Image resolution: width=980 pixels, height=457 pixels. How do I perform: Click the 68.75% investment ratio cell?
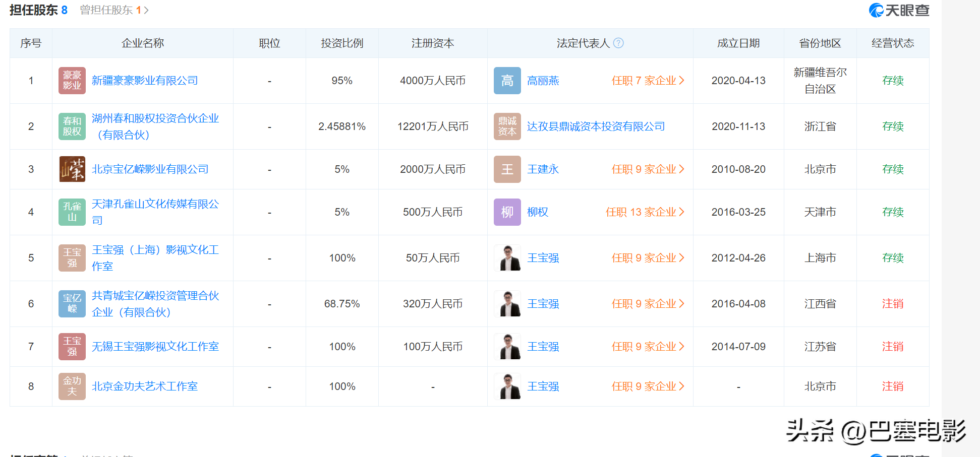click(x=342, y=304)
